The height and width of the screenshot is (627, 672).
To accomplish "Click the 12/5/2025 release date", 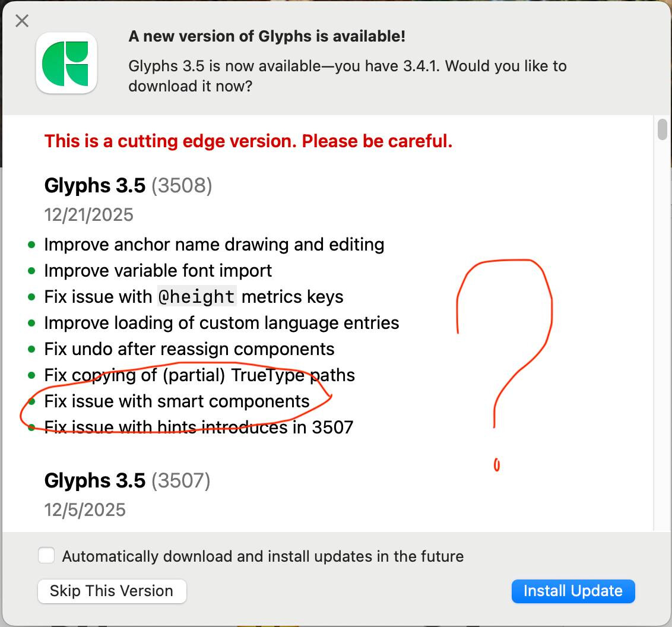I will 85,509.
